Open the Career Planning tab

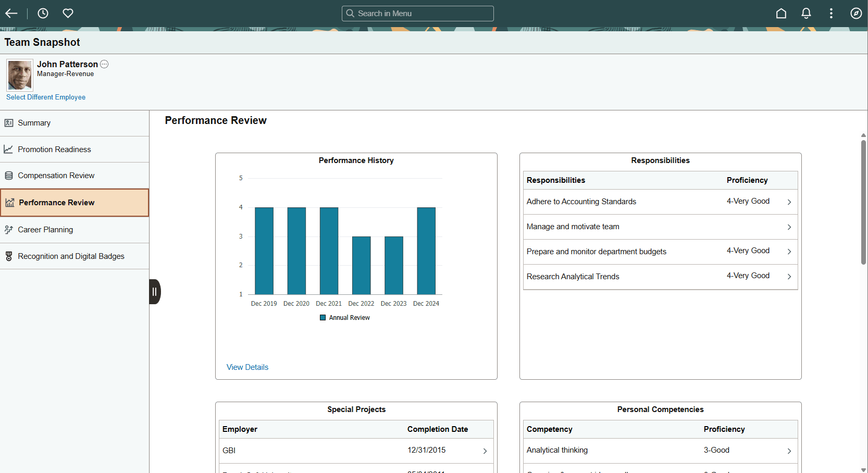point(75,230)
